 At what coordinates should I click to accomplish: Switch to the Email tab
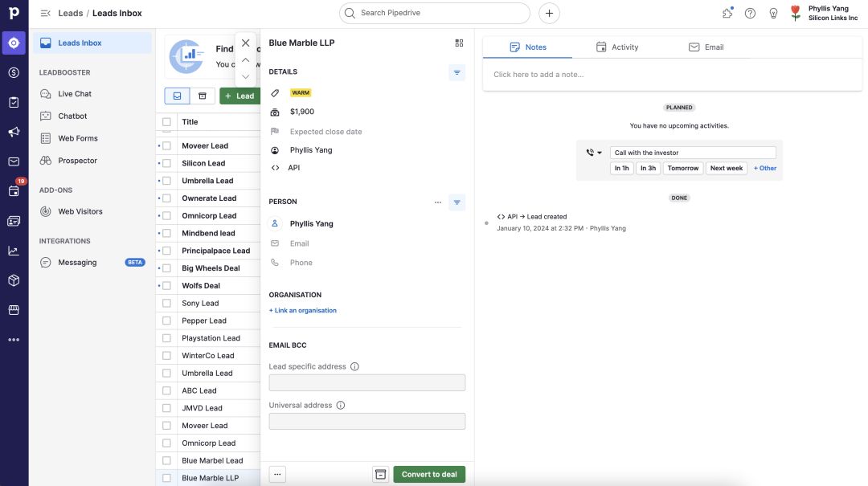click(706, 47)
